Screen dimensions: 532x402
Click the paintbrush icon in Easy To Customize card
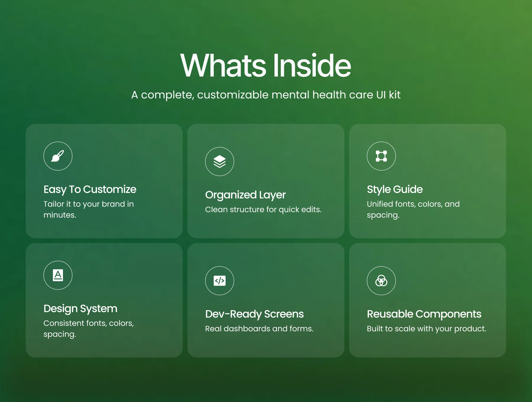[58, 156]
